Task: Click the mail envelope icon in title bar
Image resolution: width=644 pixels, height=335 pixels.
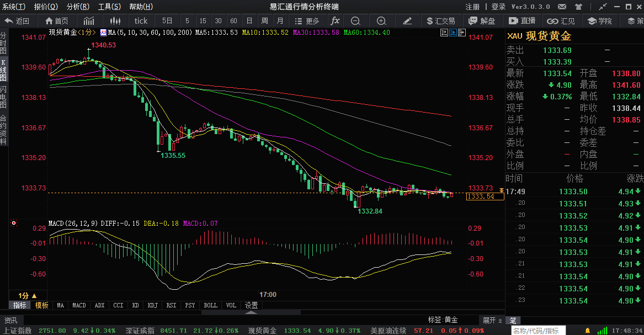Action: tap(562, 7)
